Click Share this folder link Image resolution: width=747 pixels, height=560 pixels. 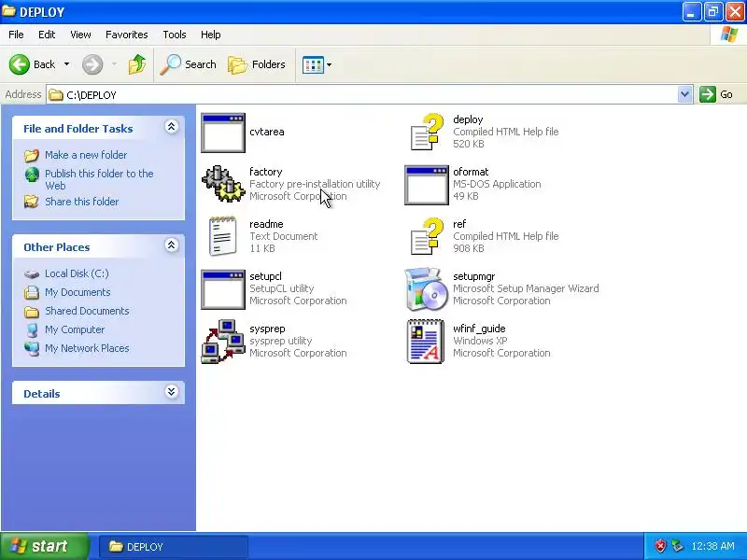tap(81, 202)
